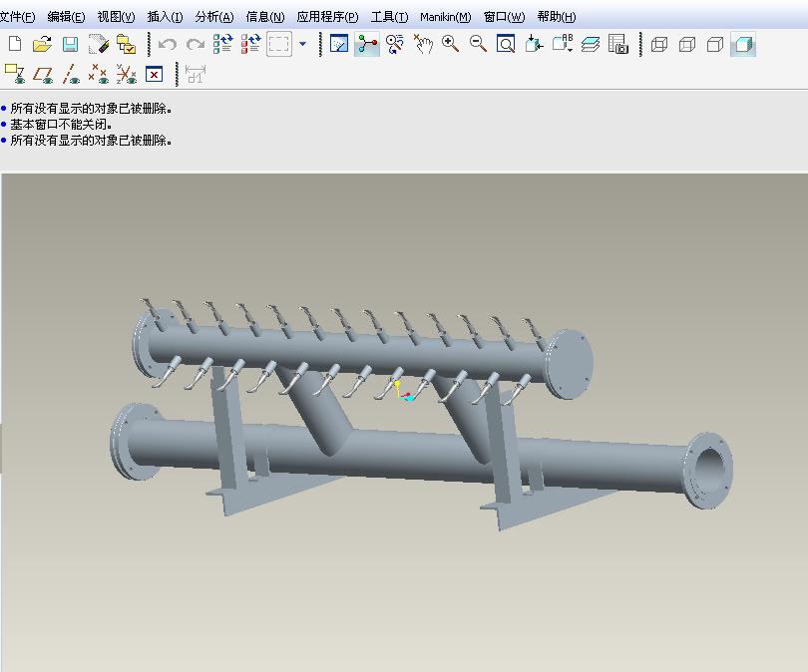Open the 工具(T) menu
This screenshot has height=672, width=808.
(390, 17)
